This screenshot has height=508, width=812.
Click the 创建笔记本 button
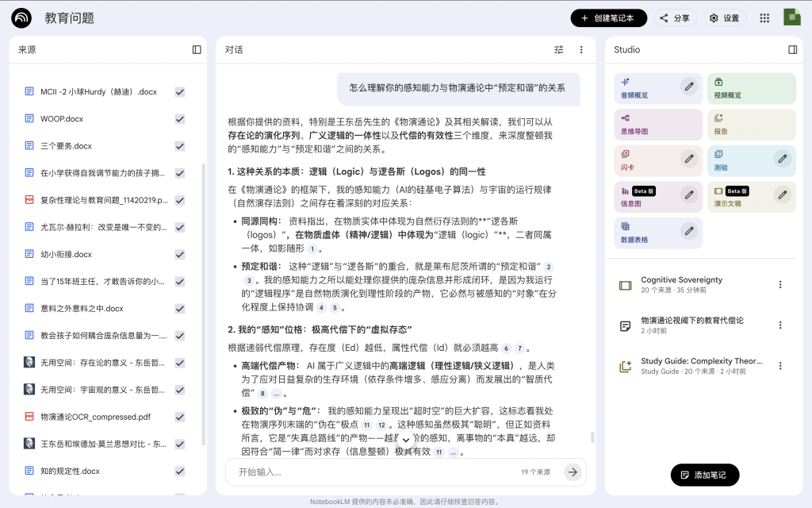tap(608, 18)
